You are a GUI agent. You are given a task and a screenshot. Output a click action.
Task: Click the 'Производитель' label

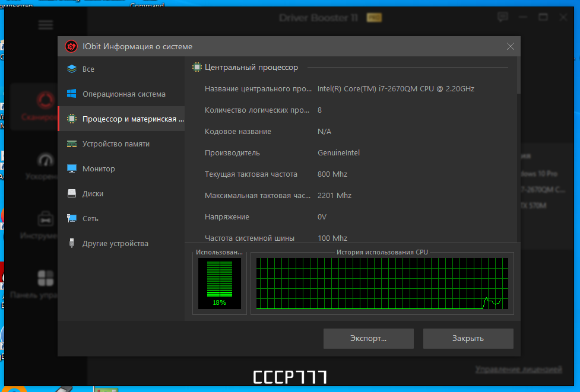pyautogui.click(x=232, y=153)
